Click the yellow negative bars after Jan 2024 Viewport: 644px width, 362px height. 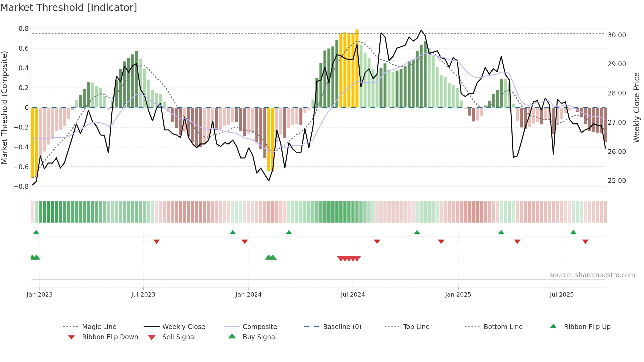coord(271,139)
